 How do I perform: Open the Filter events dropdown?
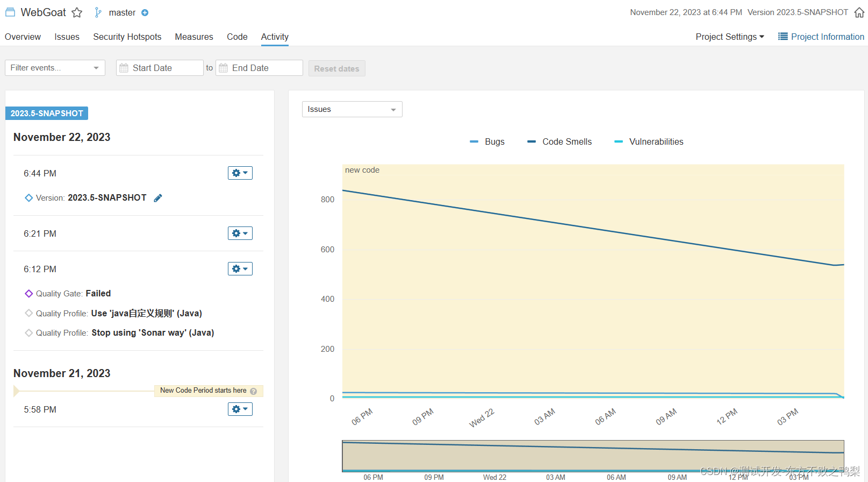55,68
